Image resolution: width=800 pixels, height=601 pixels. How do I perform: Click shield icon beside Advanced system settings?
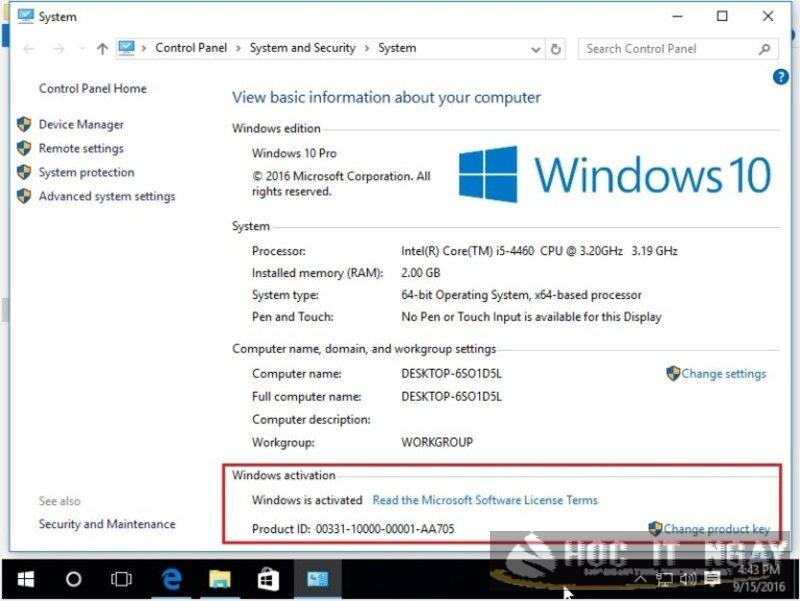(24, 196)
